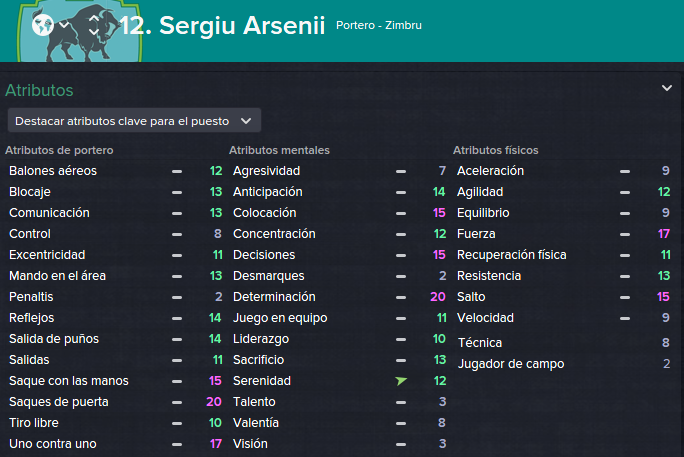
Task: Click the green rising arrow beside Serenidad
Action: 401,381
